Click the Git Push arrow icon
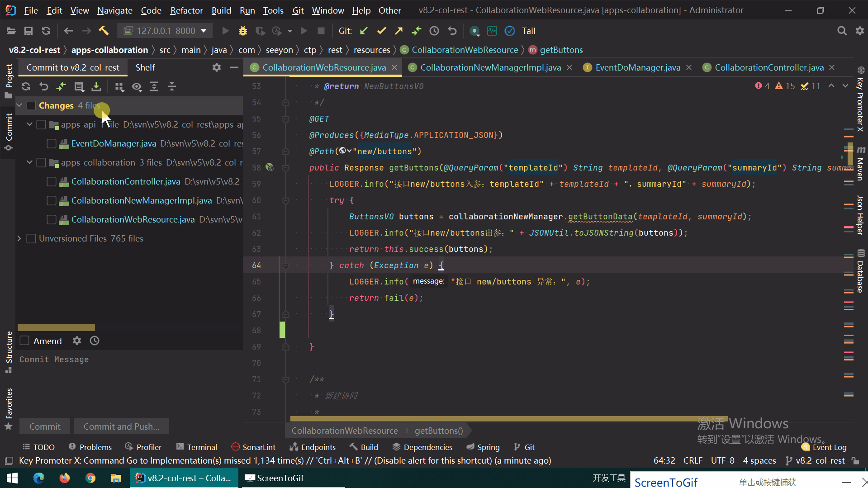Image resolution: width=868 pixels, height=488 pixels. click(398, 31)
